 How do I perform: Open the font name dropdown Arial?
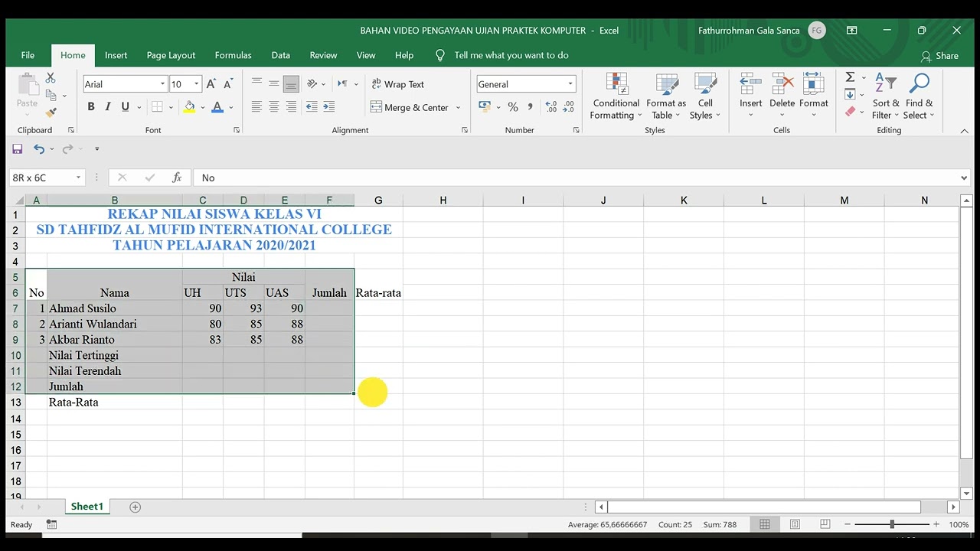162,84
